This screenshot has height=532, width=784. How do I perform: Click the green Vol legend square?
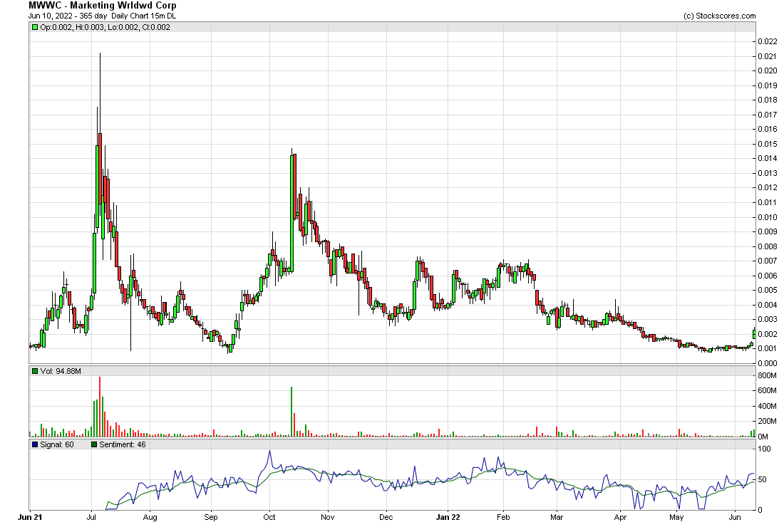point(35,371)
